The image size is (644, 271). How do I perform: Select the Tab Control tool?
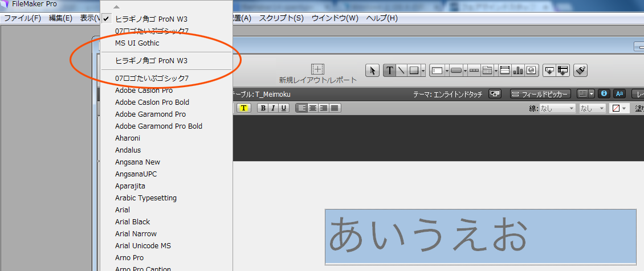click(x=487, y=71)
